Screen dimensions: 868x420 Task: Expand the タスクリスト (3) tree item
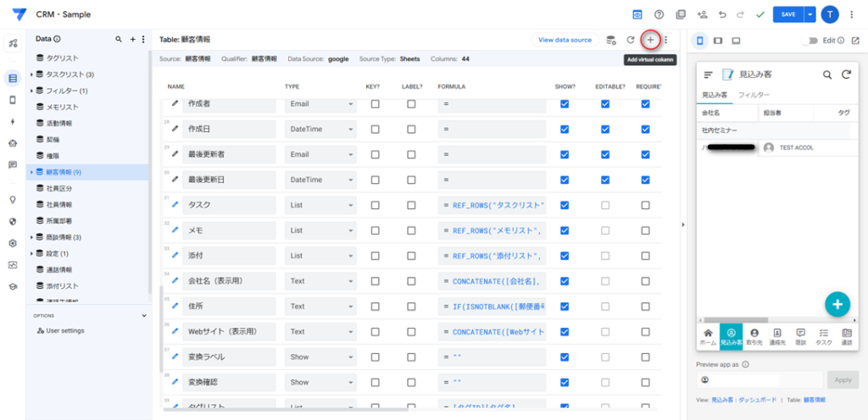pos(32,75)
